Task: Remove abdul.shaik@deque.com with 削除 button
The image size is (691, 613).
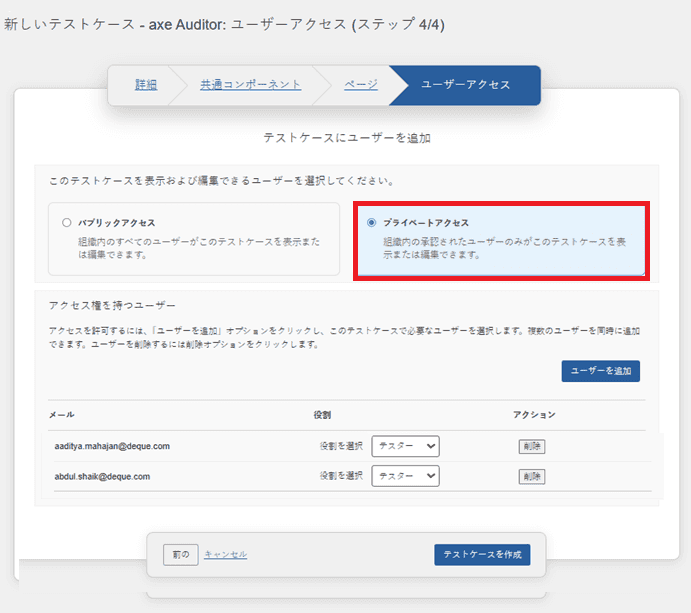Action: click(532, 477)
